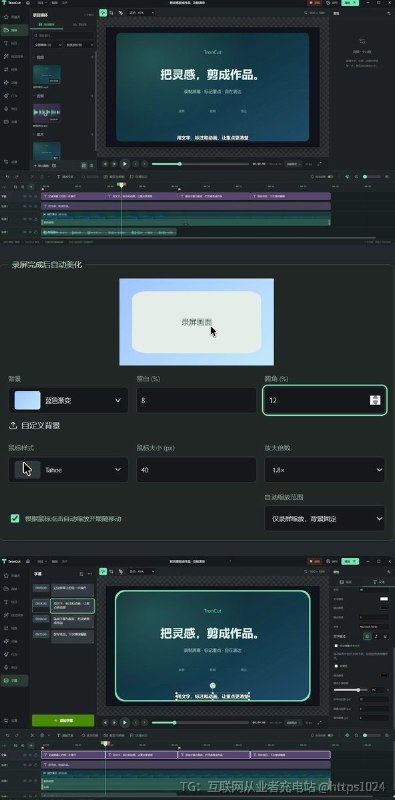Open preview zoom dropdown in lower TronCut window
Viewport: 395px width, 800px height.
[141, 571]
